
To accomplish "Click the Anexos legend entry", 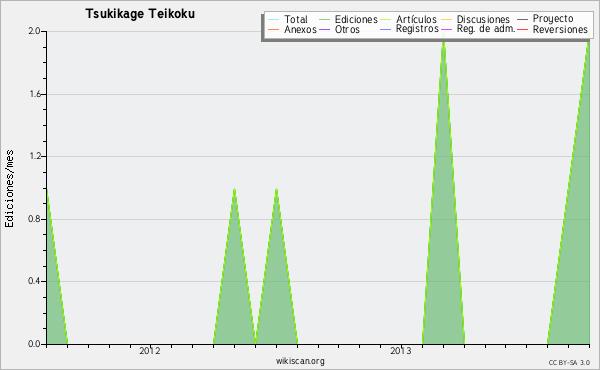I will tap(300, 29).
